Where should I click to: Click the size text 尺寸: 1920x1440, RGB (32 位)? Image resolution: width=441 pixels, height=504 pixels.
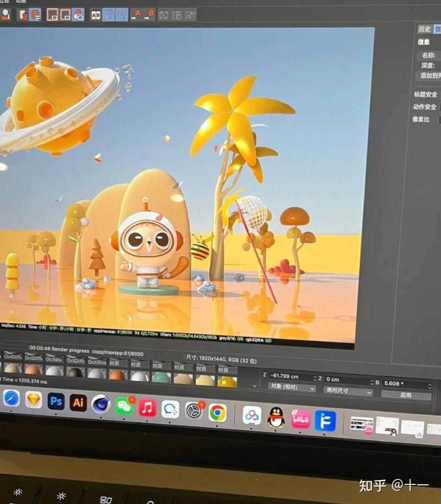221,359
